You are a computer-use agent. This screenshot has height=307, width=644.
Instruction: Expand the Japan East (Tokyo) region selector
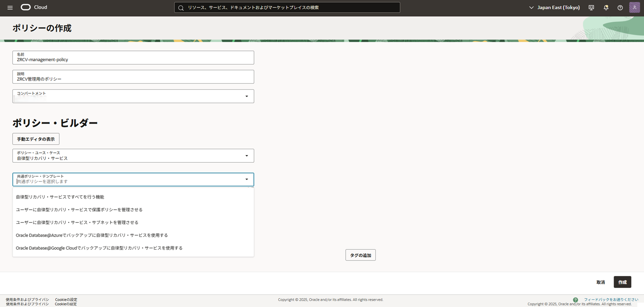pos(554,7)
